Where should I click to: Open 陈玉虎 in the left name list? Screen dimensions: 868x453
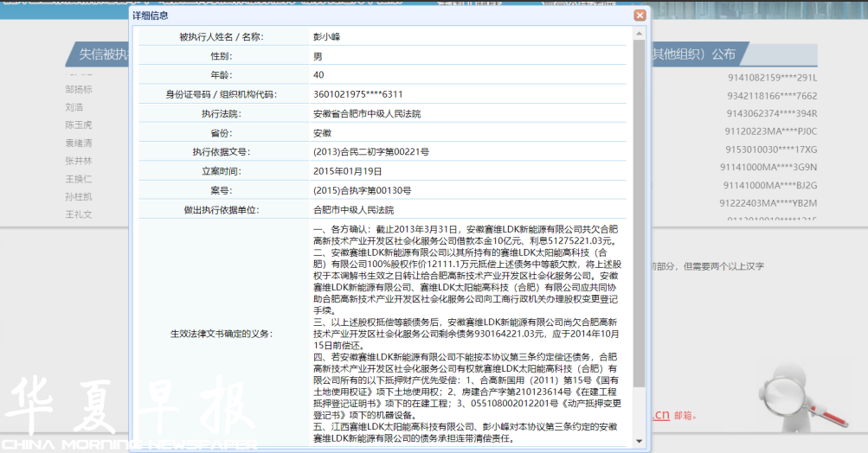point(78,125)
